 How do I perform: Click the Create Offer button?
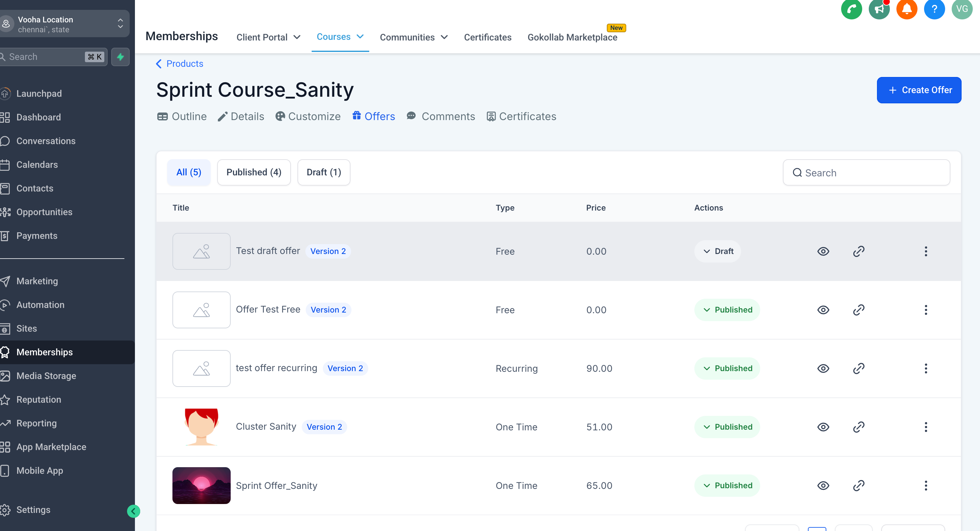pyautogui.click(x=919, y=90)
